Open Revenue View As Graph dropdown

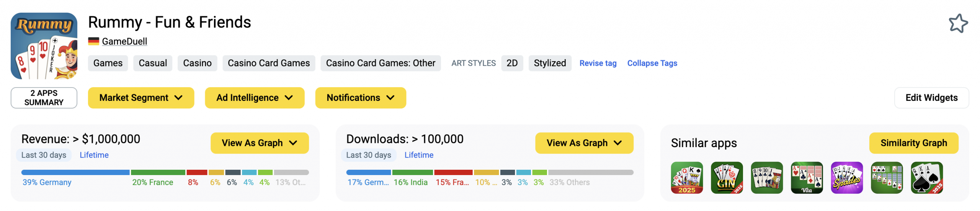click(x=260, y=143)
